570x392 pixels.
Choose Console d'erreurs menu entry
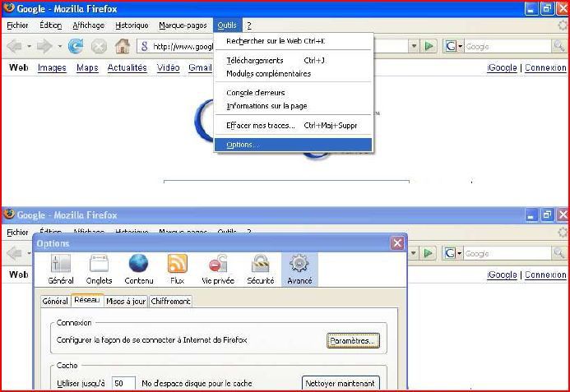point(294,93)
